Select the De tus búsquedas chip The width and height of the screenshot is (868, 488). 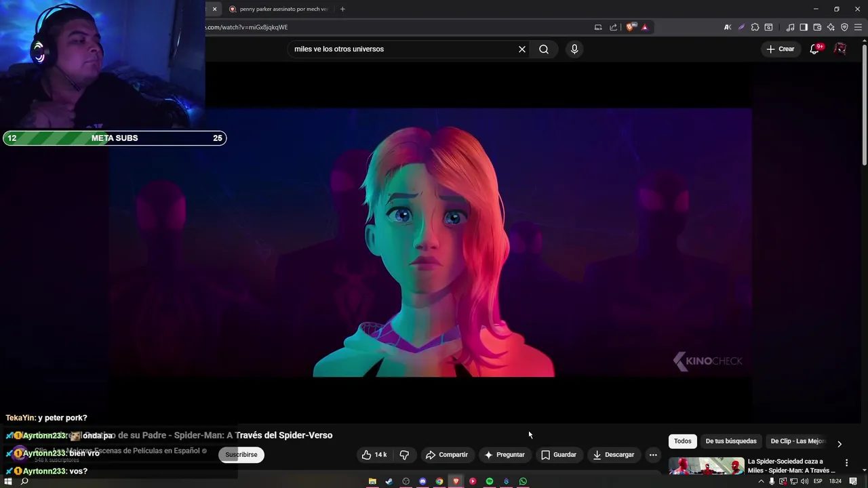point(731,441)
